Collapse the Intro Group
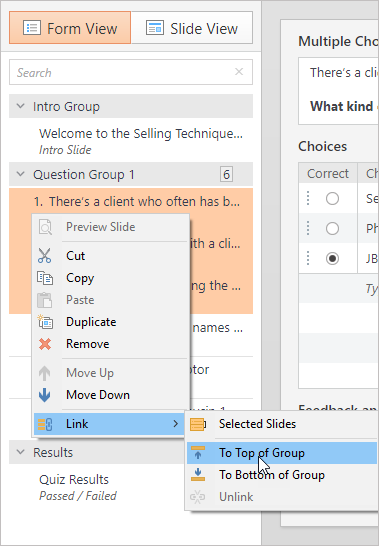This screenshot has height=546, width=379. (21, 106)
